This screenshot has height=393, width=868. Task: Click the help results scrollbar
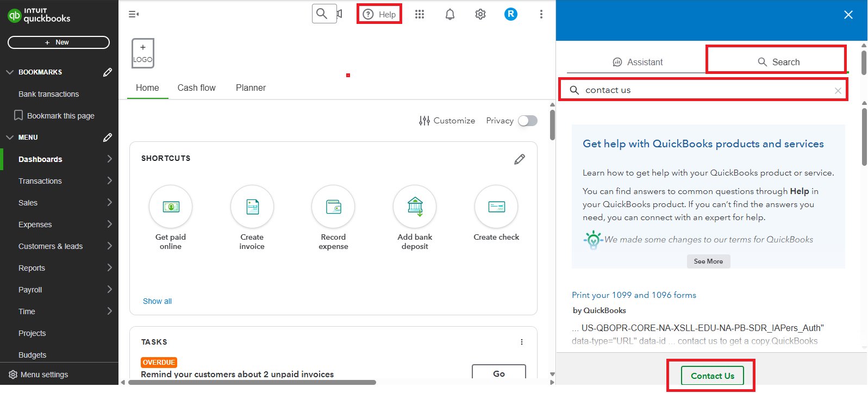coord(864,136)
